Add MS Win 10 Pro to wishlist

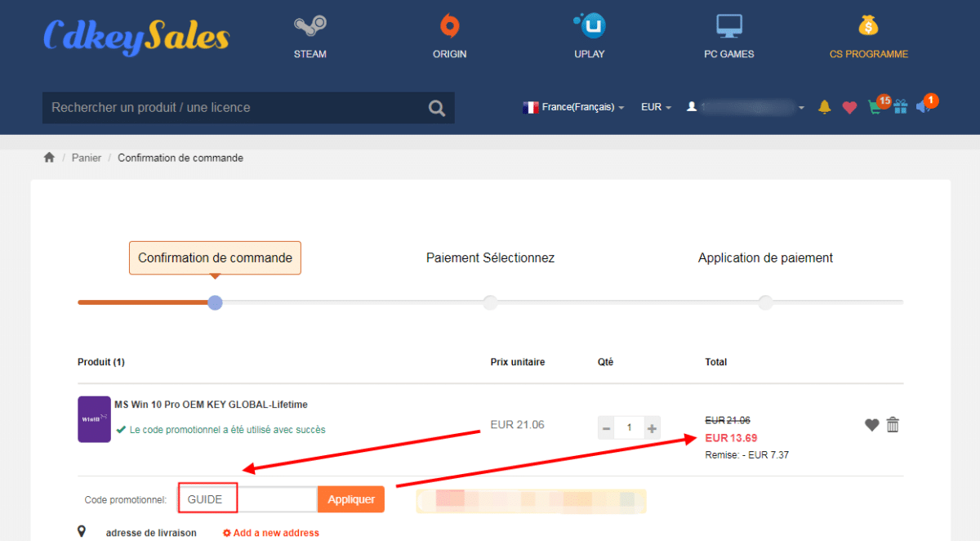point(871,425)
